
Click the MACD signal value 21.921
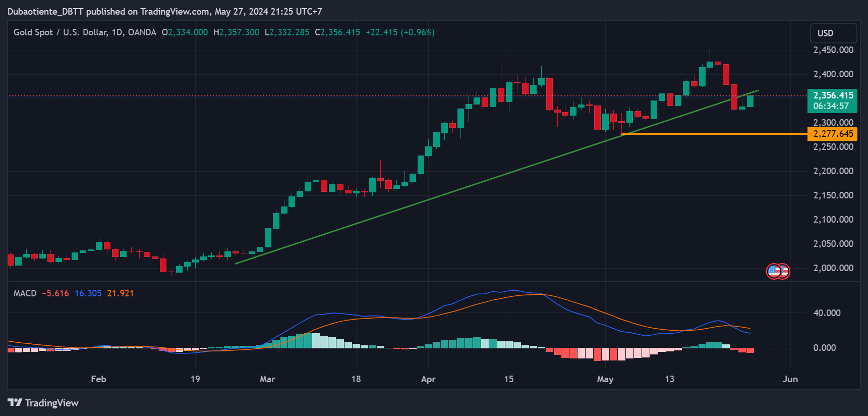[x=120, y=293]
